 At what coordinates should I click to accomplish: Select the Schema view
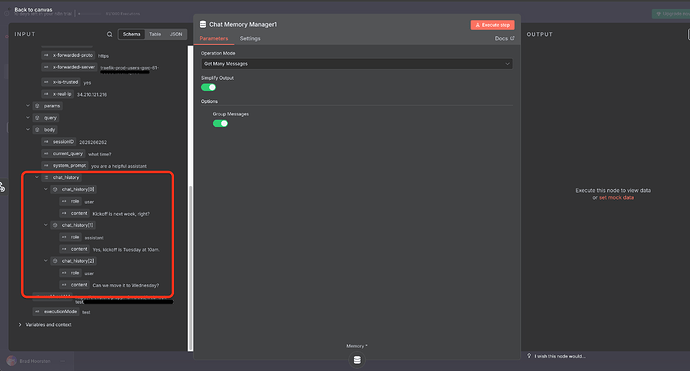[x=132, y=34]
